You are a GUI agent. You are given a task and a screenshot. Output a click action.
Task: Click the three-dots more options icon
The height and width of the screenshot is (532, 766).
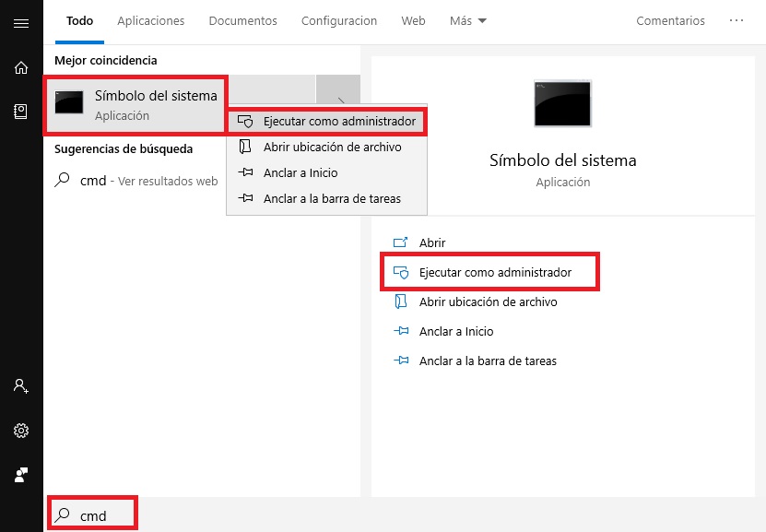click(x=737, y=20)
